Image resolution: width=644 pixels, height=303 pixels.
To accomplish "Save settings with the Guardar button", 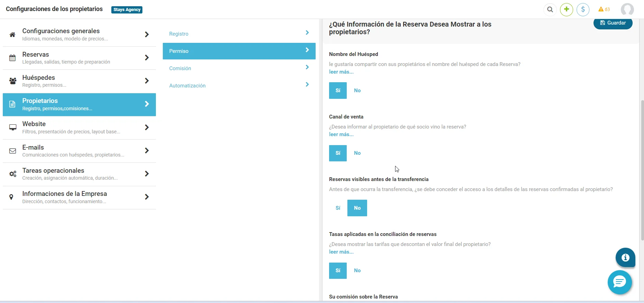I will pos(613,23).
